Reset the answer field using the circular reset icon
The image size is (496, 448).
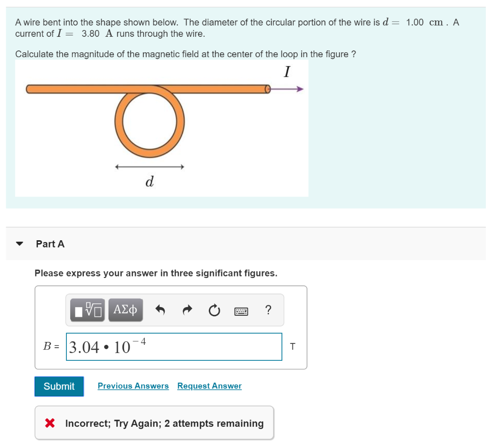[x=214, y=310]
